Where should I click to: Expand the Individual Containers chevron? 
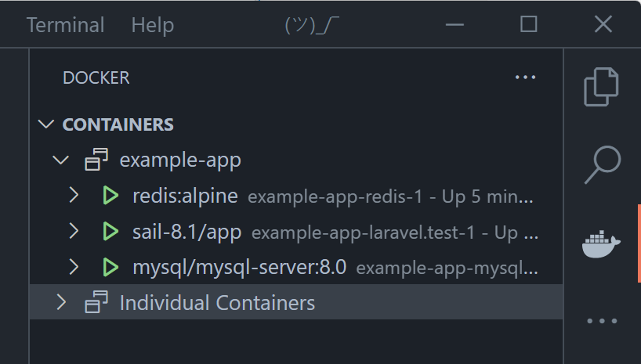point(61,303)
